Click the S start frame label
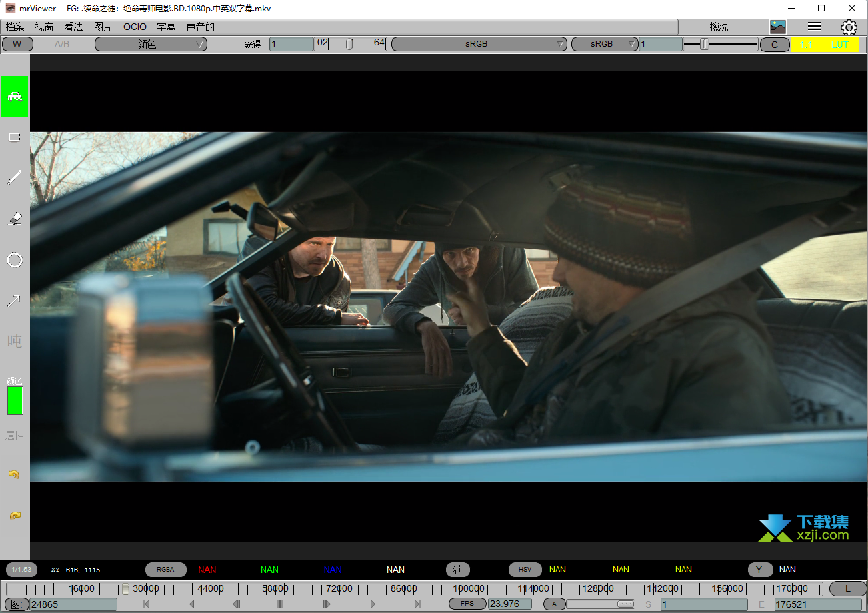The height and width of the screenshot is (613, 868). point(648,604)
